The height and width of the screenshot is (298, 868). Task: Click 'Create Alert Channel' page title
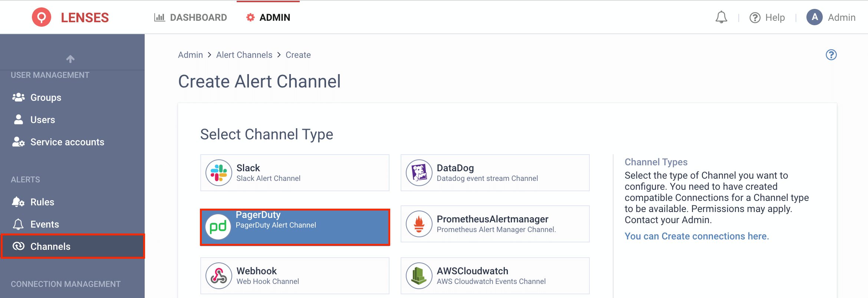[x=259, y=81]
